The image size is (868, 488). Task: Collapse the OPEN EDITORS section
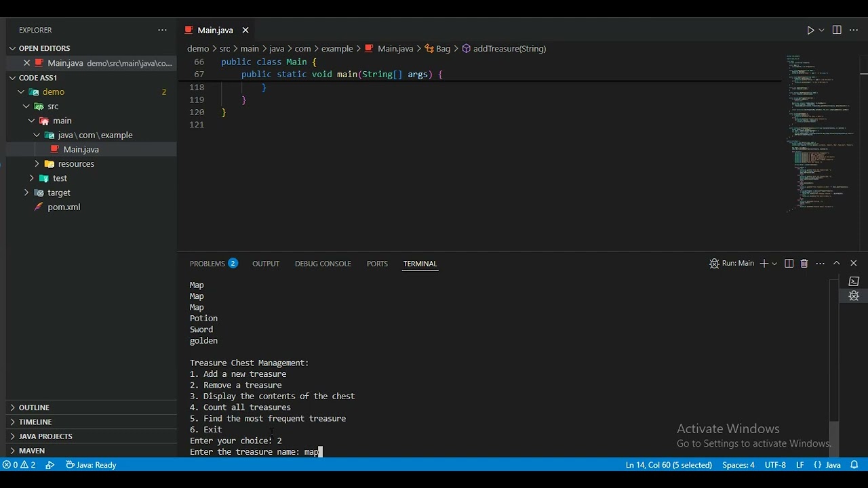44,48
